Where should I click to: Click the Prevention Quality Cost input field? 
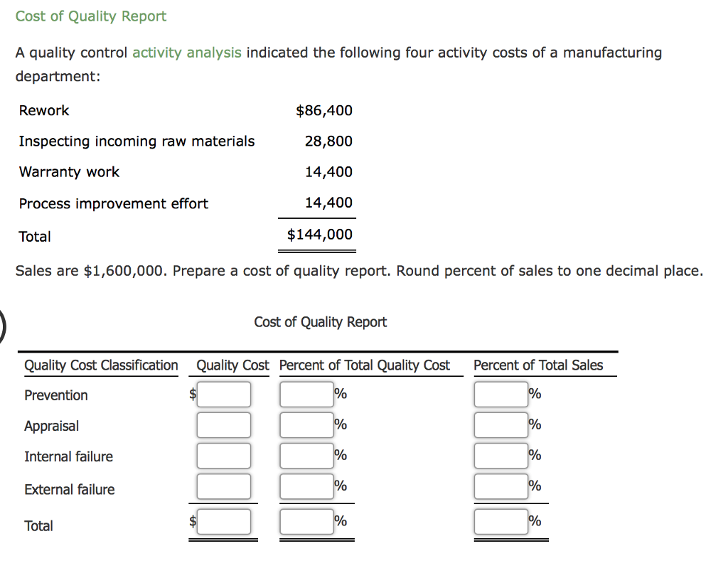pyautogui.click(x=223, y=394)
